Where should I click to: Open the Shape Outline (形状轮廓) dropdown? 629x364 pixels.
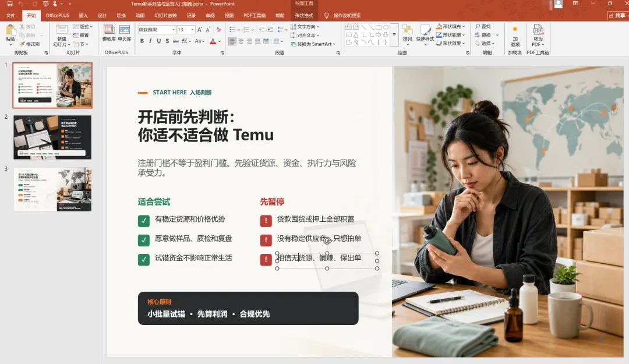(450, 35)
